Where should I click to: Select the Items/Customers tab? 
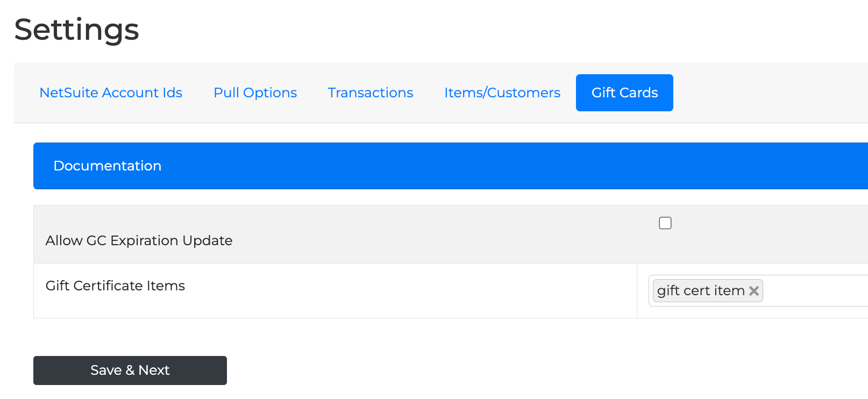pos(502,92)
